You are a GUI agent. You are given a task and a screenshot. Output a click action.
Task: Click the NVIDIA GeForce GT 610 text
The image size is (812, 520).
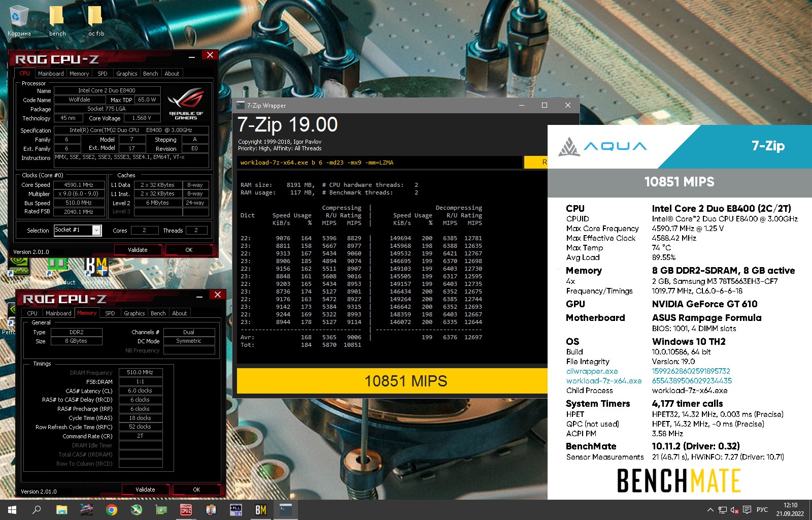click(704, 304)
